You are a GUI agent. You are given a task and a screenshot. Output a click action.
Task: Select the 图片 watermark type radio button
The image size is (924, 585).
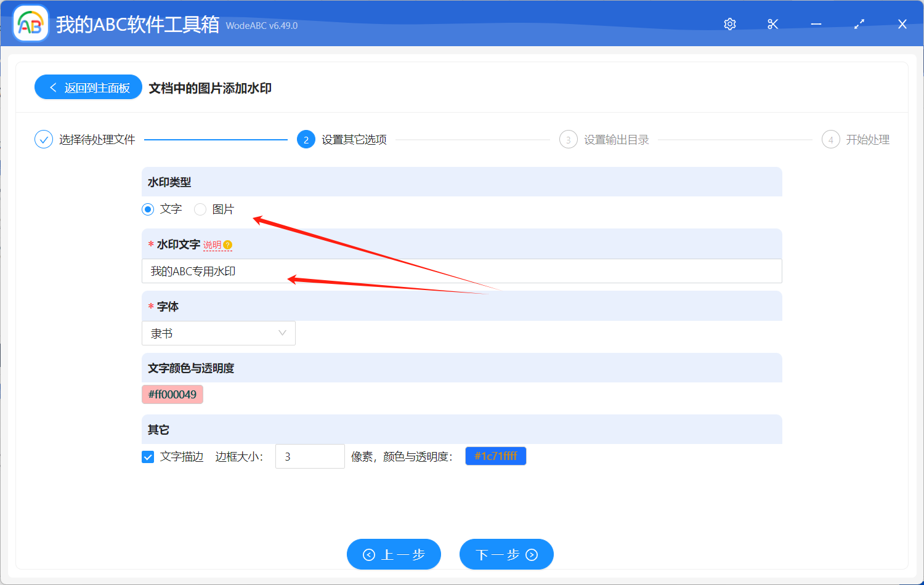(200, 209)
